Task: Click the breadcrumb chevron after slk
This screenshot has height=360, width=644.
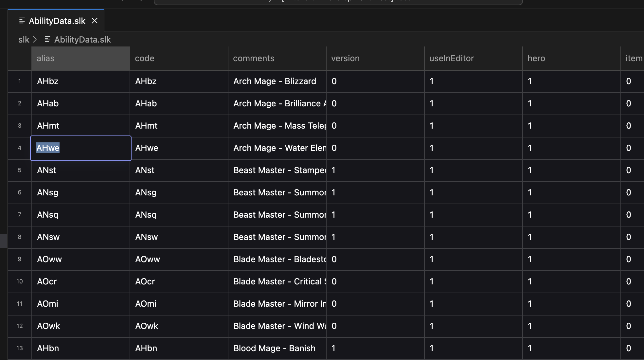Action: pyautogui.click(x=35, y=40)
